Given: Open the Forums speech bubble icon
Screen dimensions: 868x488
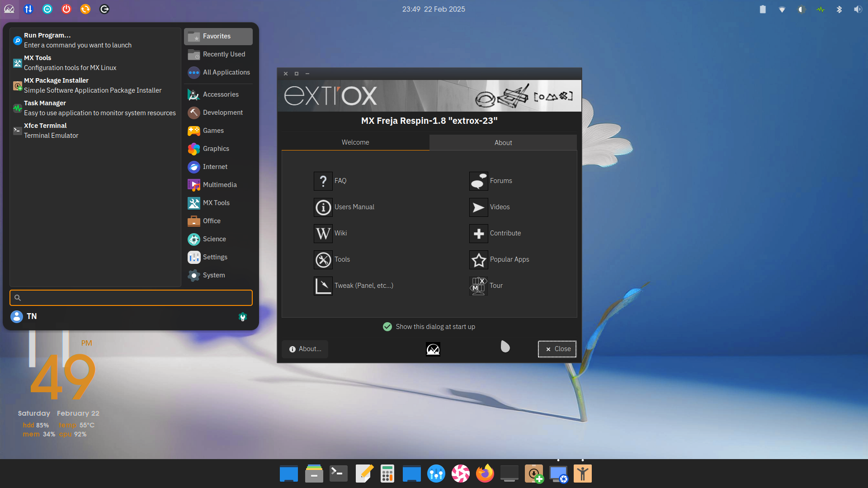Looking at the screenshot, I should pos(478,181).
